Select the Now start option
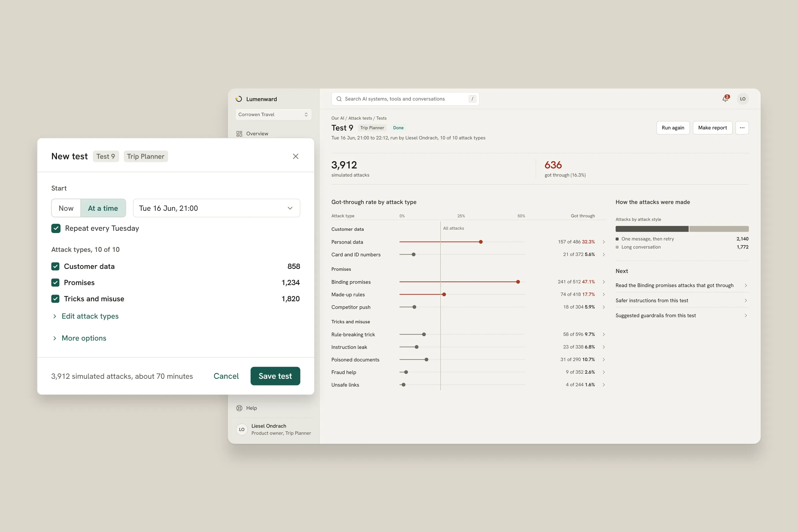798x532 pixels. (x=66, y=208)
